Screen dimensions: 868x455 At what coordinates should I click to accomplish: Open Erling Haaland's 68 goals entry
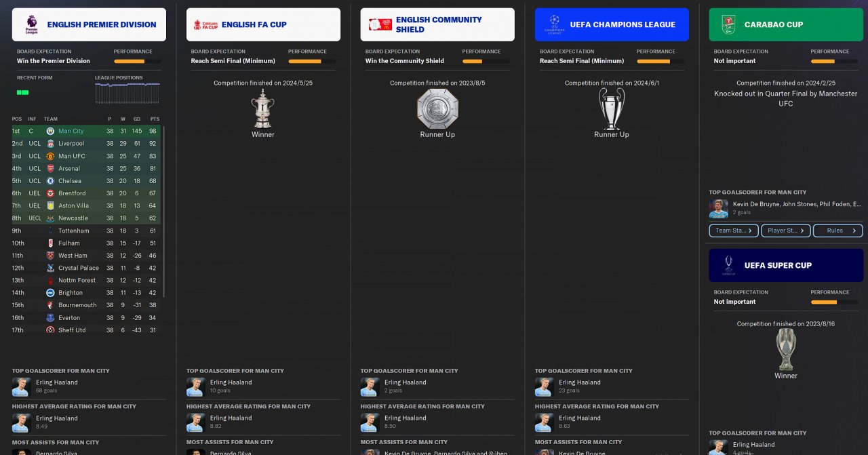89,387
